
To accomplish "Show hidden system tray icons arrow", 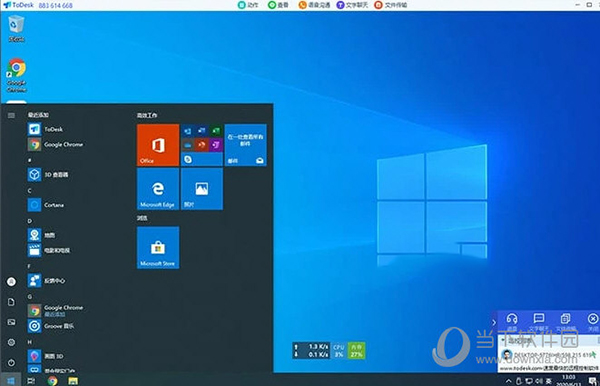I will 509,381.
